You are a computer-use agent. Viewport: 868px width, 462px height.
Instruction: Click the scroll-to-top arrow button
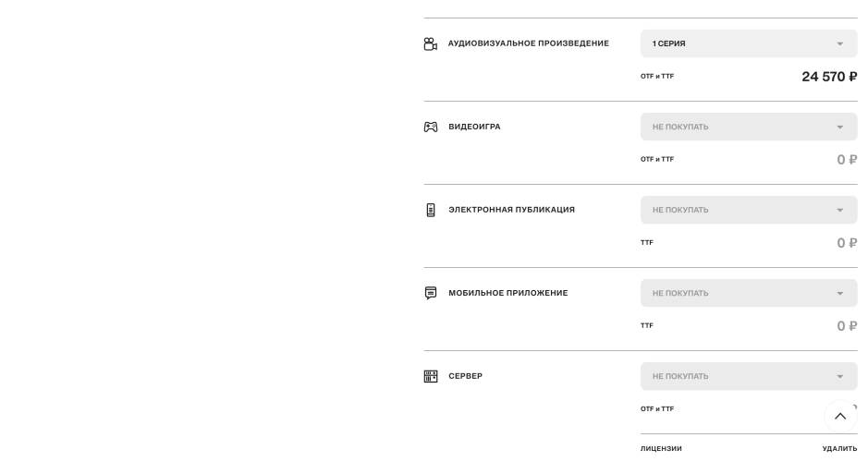[x=840, y=416]
